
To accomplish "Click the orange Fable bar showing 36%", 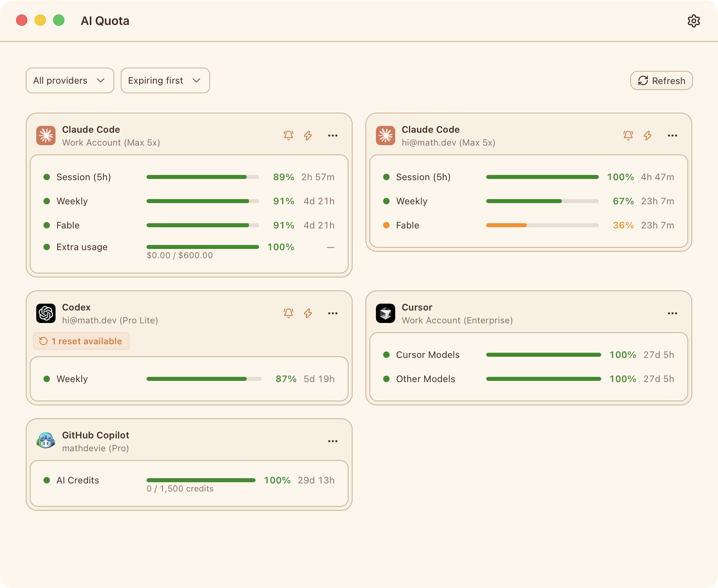I will [543, 225].
